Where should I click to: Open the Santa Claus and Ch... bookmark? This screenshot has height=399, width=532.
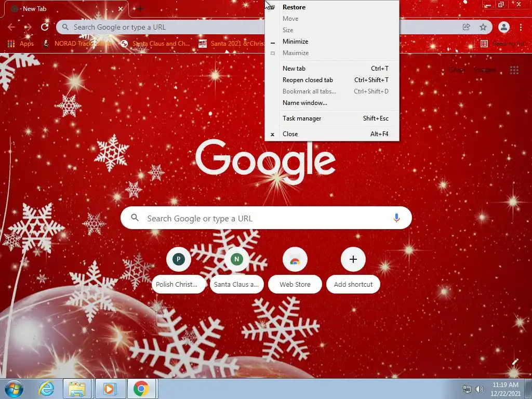(x=156, y=44)
